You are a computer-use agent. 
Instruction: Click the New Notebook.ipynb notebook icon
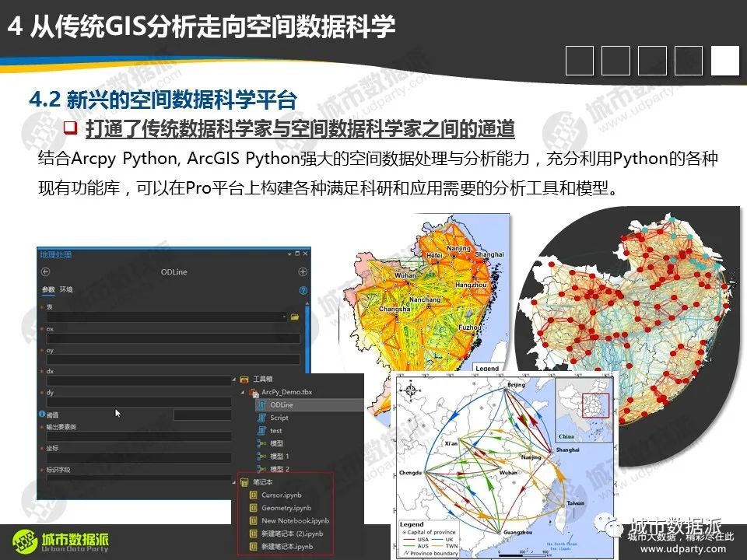coord(254,521)
